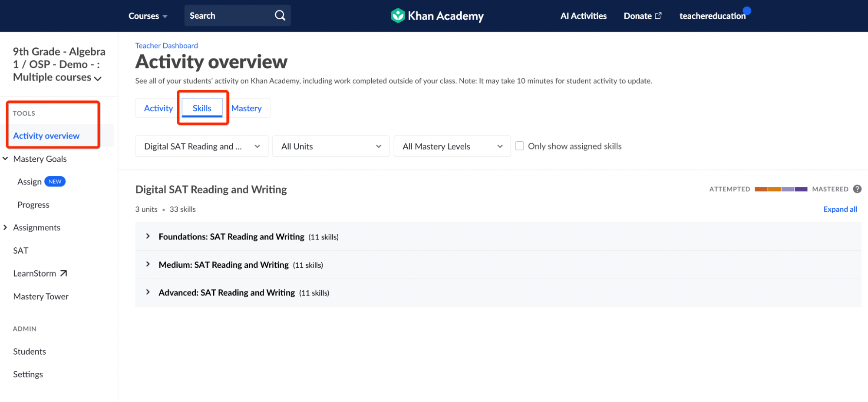The image size is (868, 402).
Task: Open Digital SAT Reading and course dropdown
Action: point(202,146)
